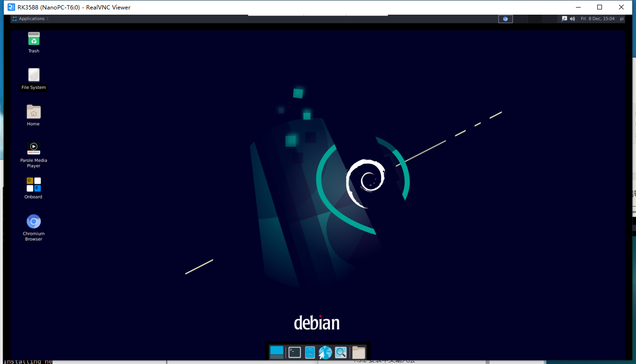
Task: Open the pi user menu in the panel
Action: click(x=622, y=18)
